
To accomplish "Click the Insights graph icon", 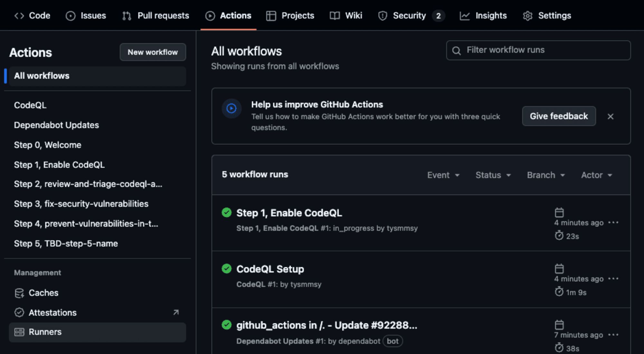I will 465,16.
